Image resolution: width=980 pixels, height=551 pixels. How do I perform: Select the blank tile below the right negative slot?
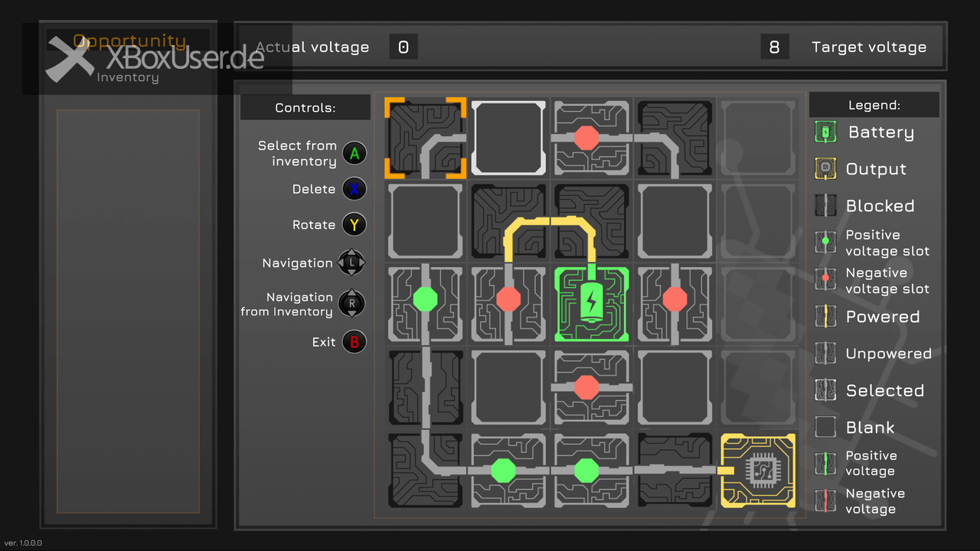[675, 387]
